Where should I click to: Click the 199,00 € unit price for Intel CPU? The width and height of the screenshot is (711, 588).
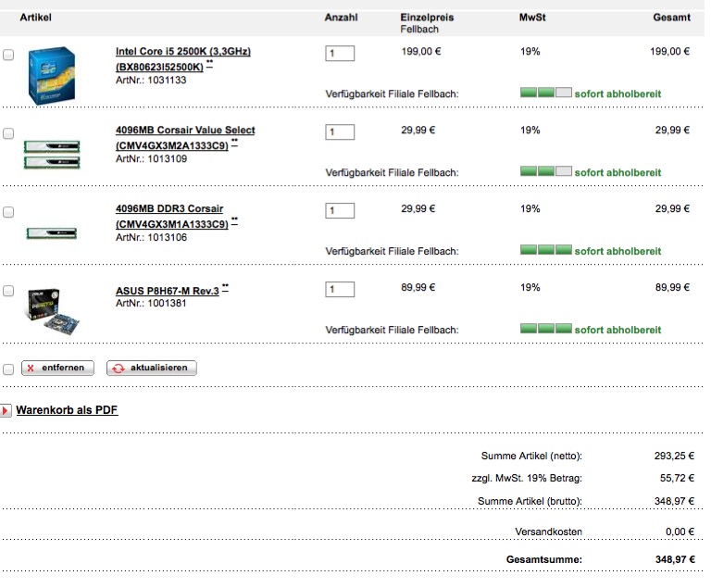421,51
